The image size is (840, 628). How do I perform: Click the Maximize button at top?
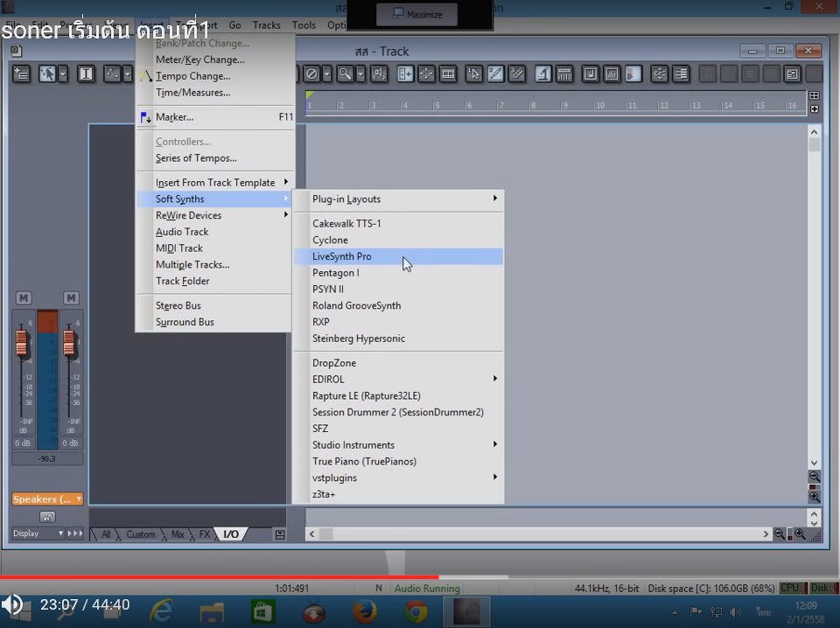point(416,15)
